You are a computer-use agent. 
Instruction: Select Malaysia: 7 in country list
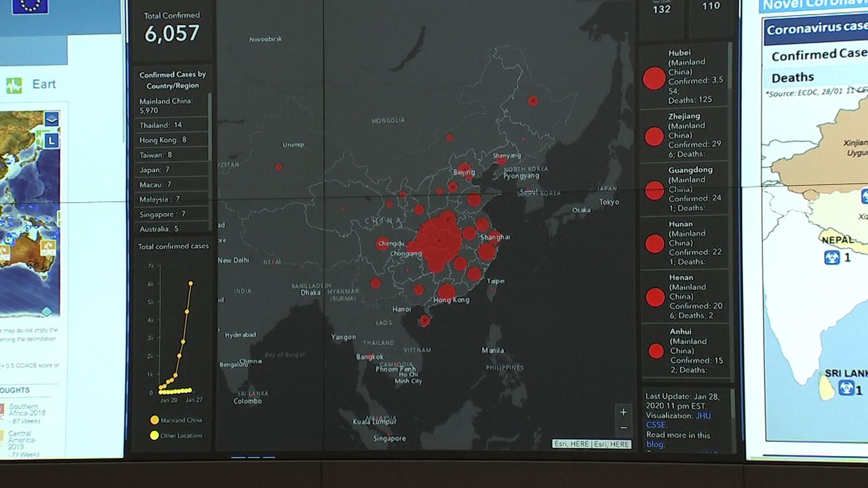pyautogui.click(x=170, y=199)
